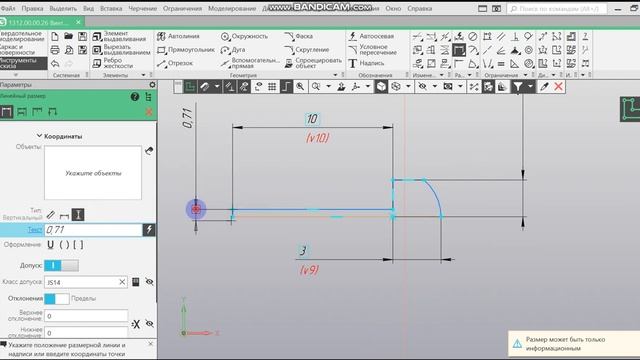Toggle the Отклонения / Пределы switch
This screenshot has width=640, height=360.
coord(56,299)
